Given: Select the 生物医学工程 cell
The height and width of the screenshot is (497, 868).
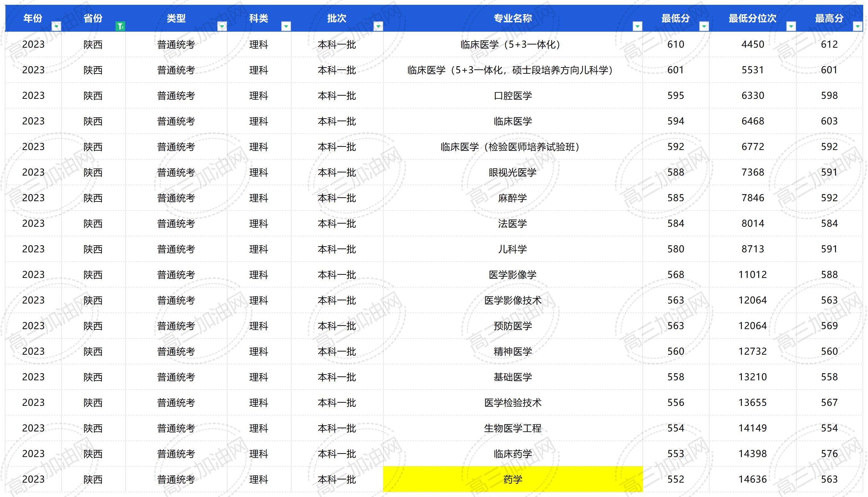Looking at the screenshot, I should 512,428.
